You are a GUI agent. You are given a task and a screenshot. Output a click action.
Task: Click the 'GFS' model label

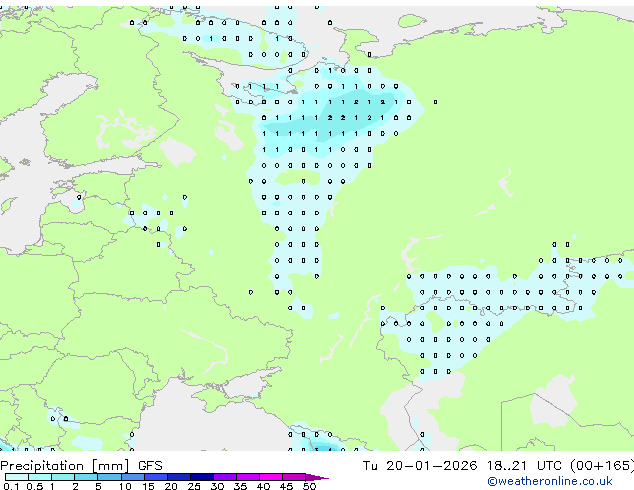pos(150,466)
